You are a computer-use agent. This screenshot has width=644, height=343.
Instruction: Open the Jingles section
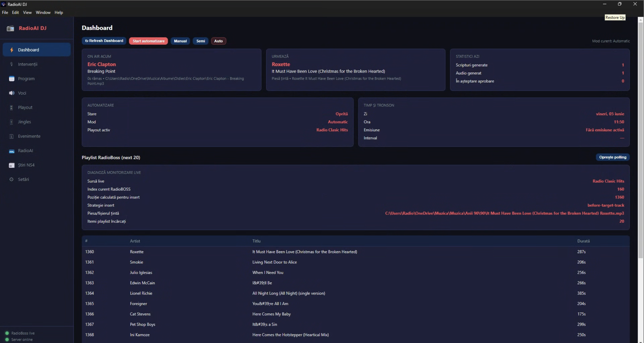tap(37, 122)
